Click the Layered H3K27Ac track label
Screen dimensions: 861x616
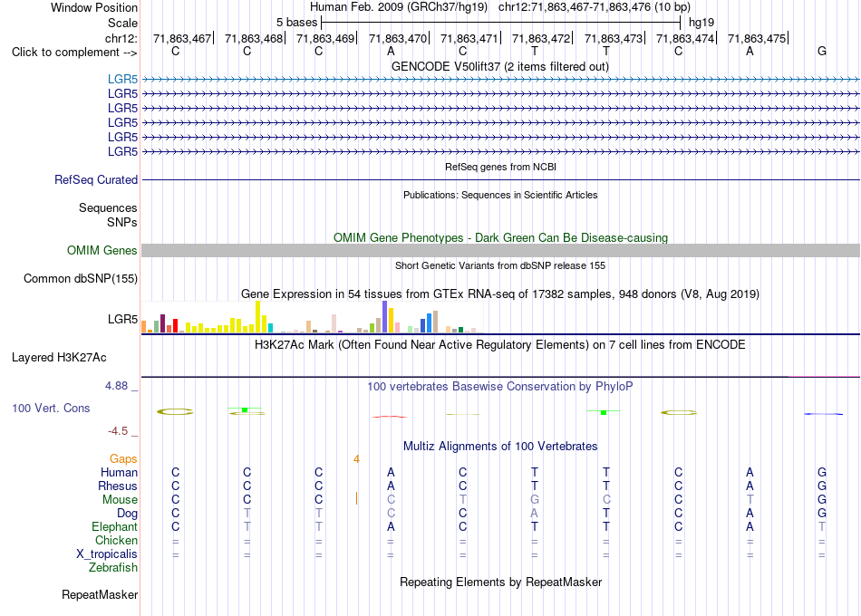59,358
